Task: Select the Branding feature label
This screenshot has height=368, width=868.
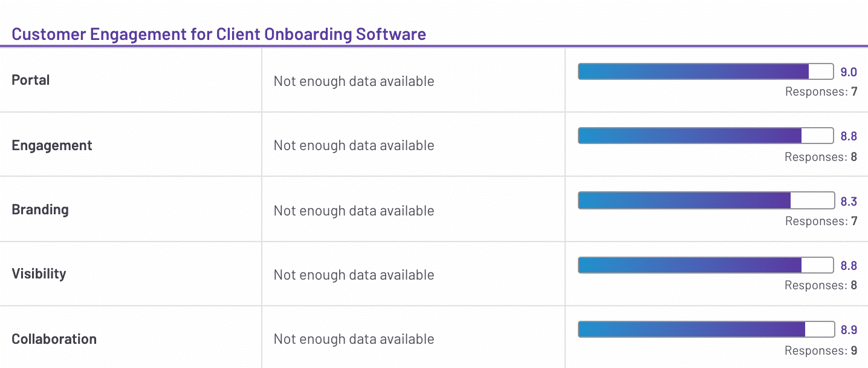Action: coord(40,209)
